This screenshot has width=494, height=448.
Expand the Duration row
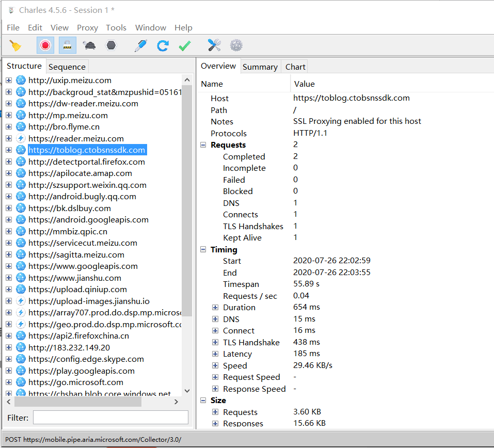[215, 308]
